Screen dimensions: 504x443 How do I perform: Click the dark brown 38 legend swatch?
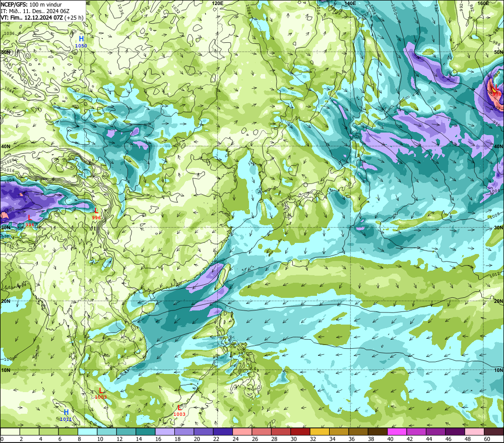click(x=377, y=431)
